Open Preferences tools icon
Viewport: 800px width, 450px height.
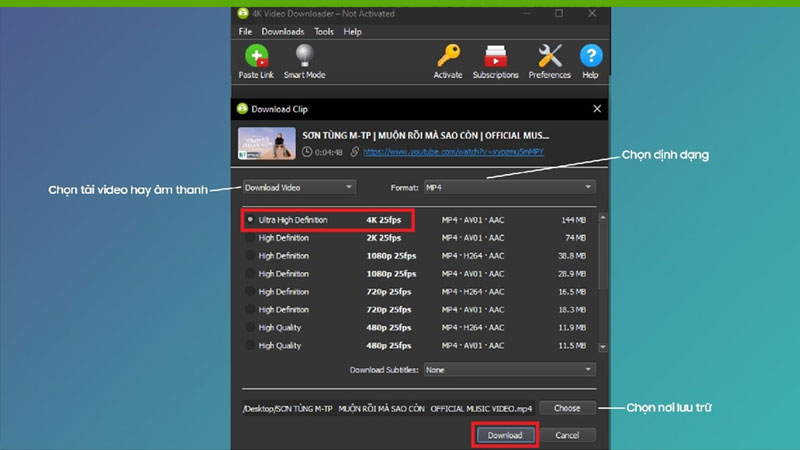point(549,57)
